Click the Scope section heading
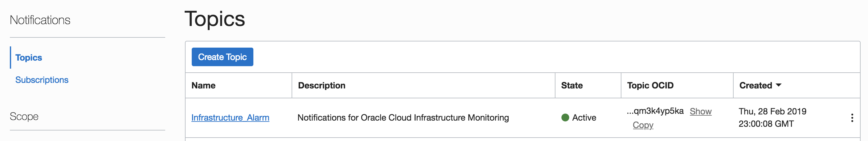The width and height of the screenshot is (868, 141). tap(24, 116)
